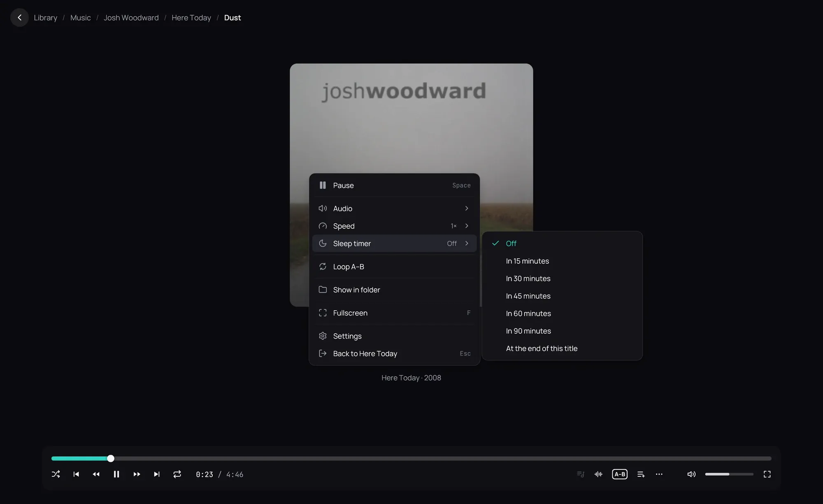Viewport: 823px width, 504px height.
Task: Open Here Today breadcrumb
Action: [191, 18]
